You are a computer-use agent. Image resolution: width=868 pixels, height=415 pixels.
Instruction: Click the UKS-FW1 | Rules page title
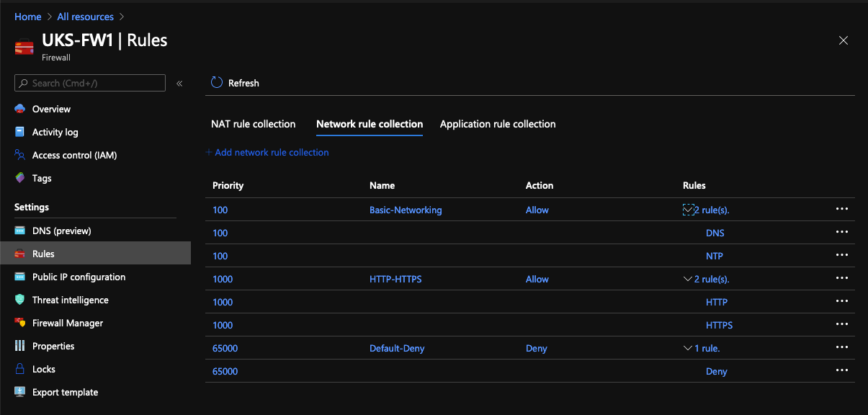(104, 40)
